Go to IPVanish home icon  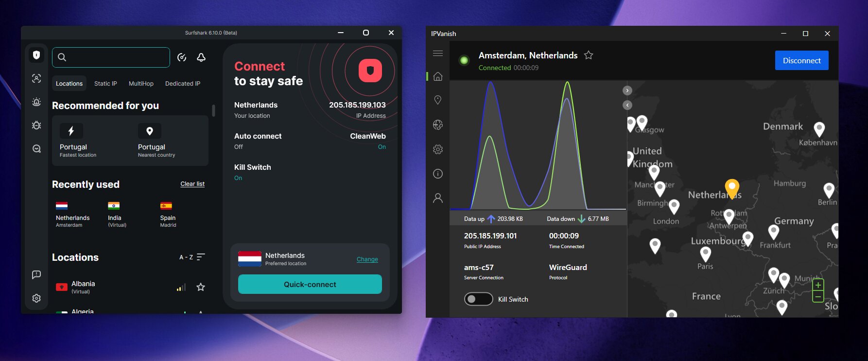[x=438, y=76]
